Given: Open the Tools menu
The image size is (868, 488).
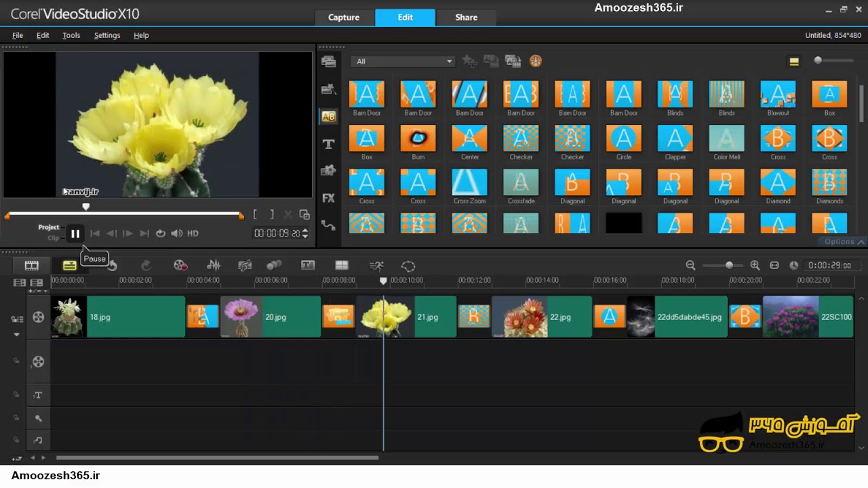Looking at the screenshot, I should [71, 35].
